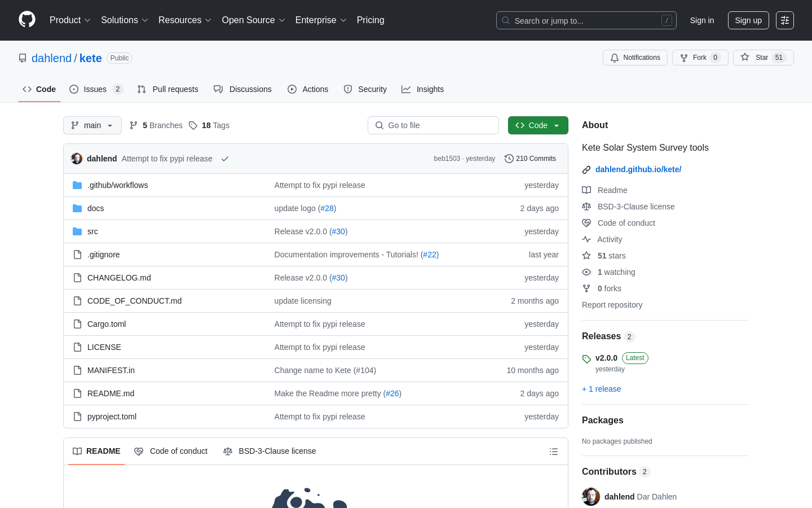Select the Code of conduct README tab

click(171, 451)
